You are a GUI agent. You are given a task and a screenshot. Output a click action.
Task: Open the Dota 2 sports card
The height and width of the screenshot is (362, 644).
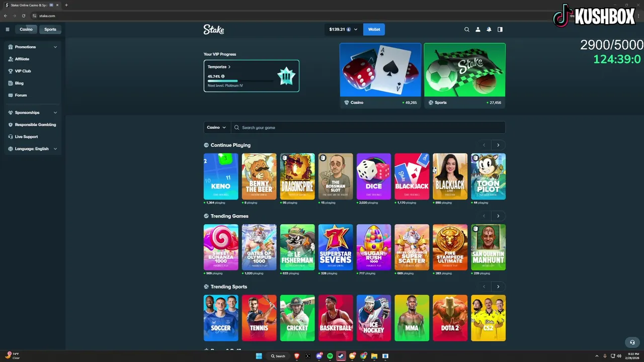click(450, 318)
